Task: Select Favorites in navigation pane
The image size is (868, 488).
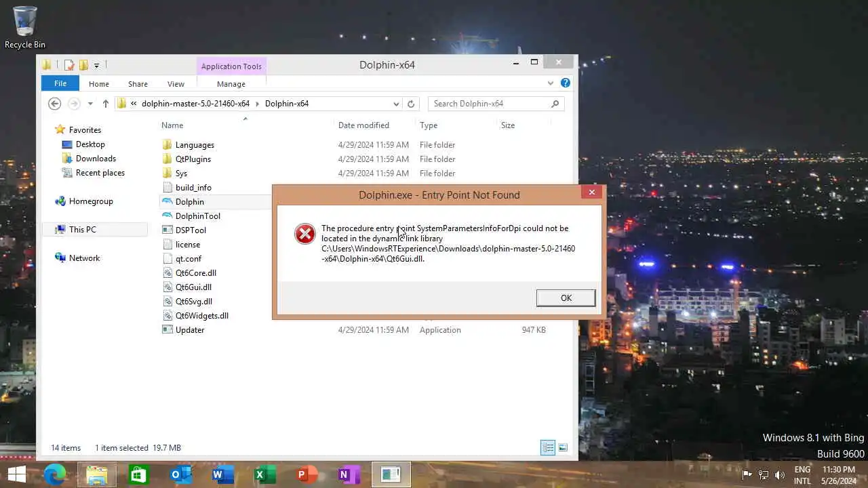Action: [85, 129]
